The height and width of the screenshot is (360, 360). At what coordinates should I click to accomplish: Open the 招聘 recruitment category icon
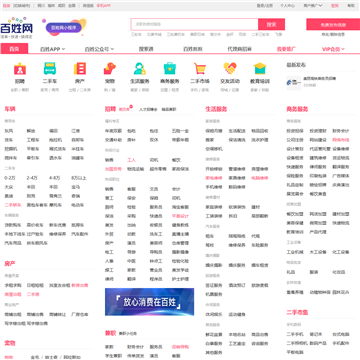20,69
